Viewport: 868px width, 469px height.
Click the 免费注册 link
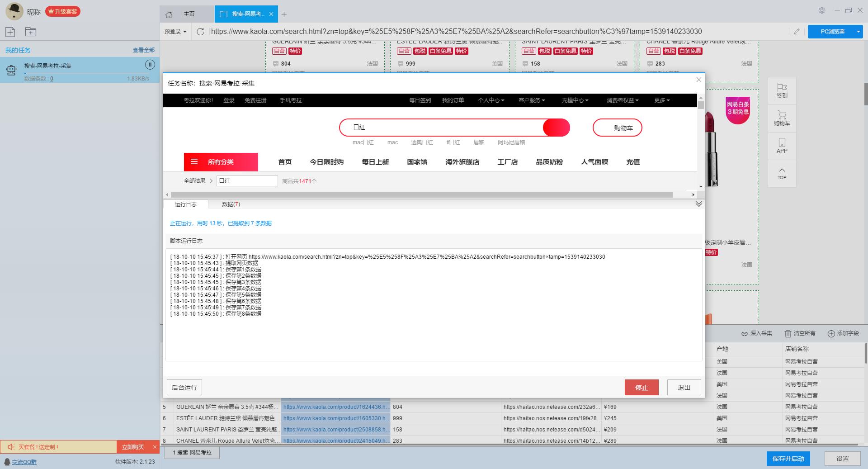click(x=255, y=100)
